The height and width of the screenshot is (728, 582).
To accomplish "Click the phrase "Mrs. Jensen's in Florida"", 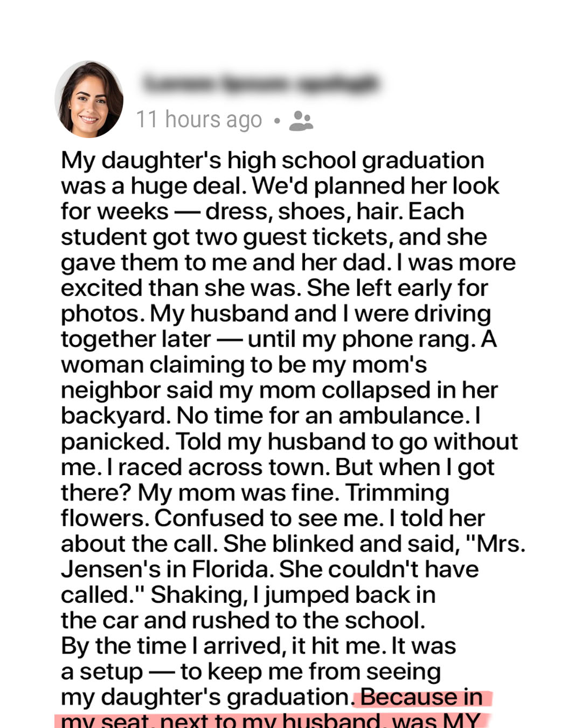I will (294, 557).
